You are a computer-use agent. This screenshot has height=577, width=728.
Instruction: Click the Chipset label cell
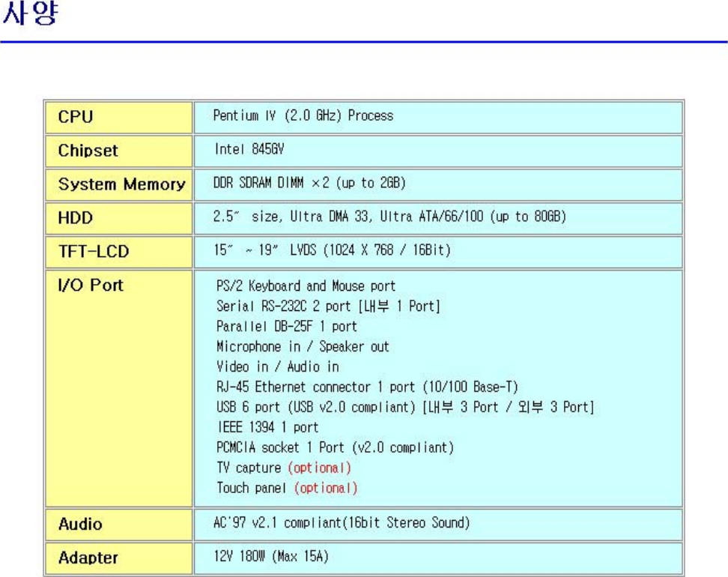point(119,151)
